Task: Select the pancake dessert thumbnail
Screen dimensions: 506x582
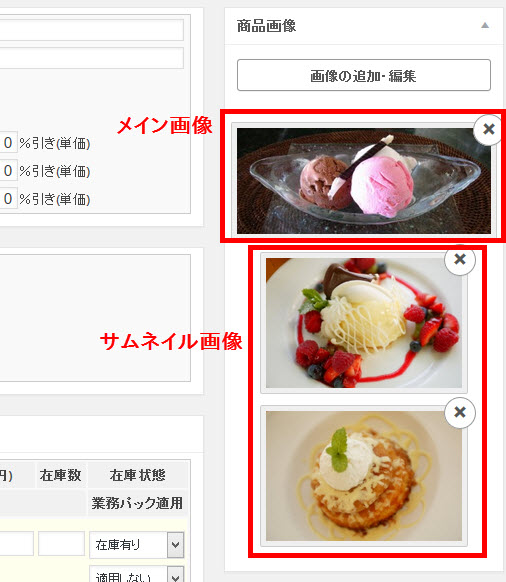Action: tap(364, 476)
